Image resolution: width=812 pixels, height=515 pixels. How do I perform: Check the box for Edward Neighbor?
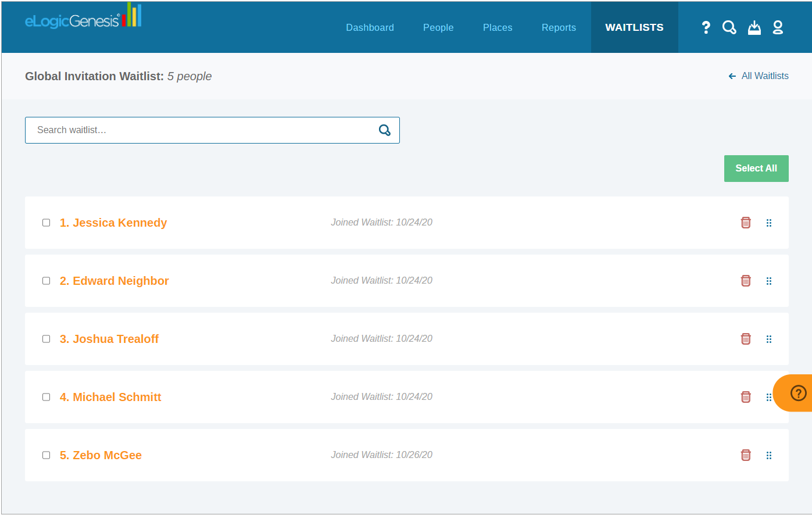[x=46, y=281]
